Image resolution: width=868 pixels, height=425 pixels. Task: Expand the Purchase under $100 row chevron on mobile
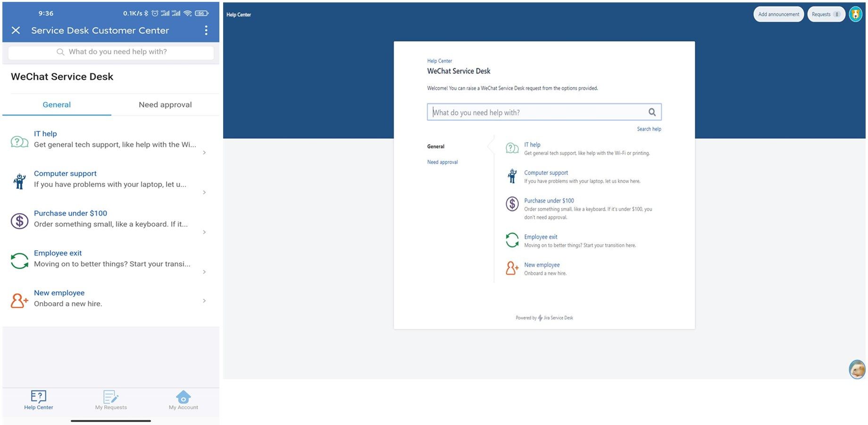[204, 232]
